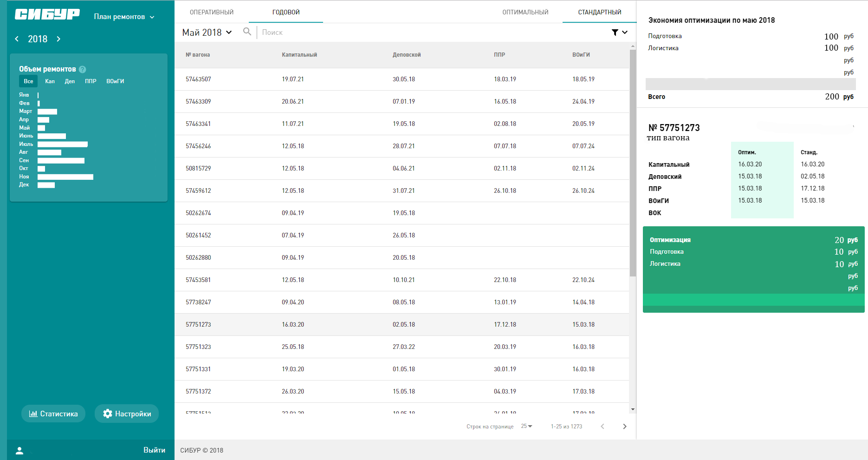Image resolution: width=868 pixels, height=460 pixels.
Task: Click the grey savings progress bar
Action: [x=751, y=84]
